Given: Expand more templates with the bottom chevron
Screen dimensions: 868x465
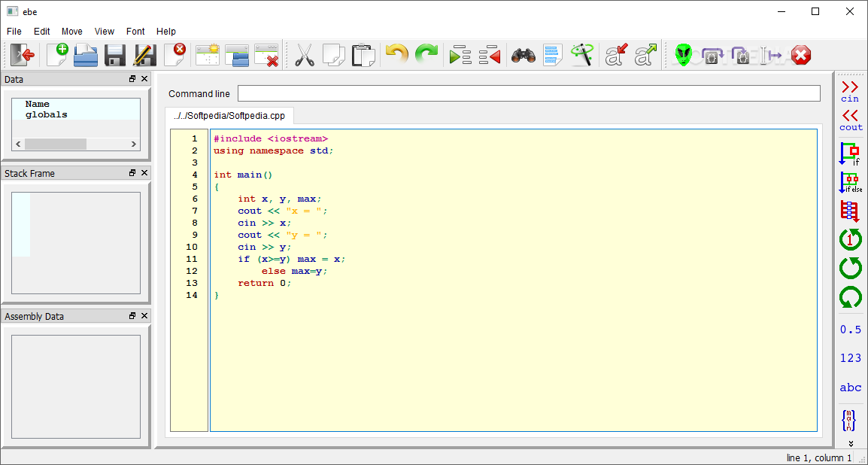Looking at the screenshot, I should coord(850,443).
